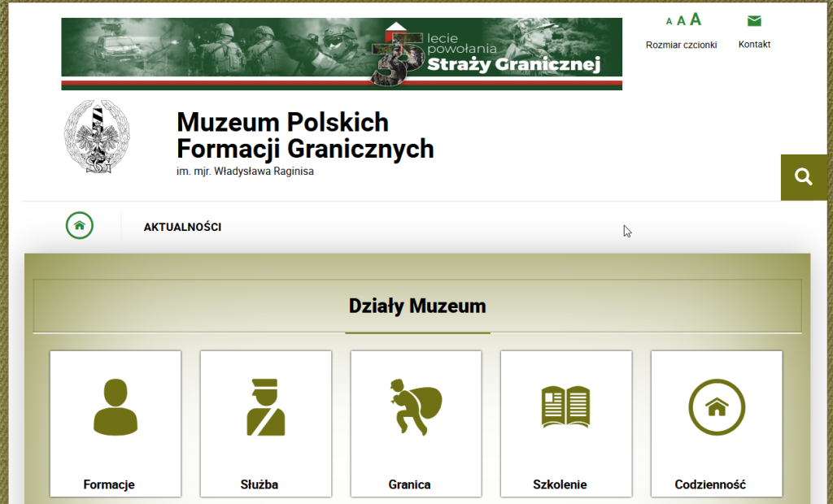Open the search magnifier button
The width and height of the screenshot is (833, 504).
803,177
